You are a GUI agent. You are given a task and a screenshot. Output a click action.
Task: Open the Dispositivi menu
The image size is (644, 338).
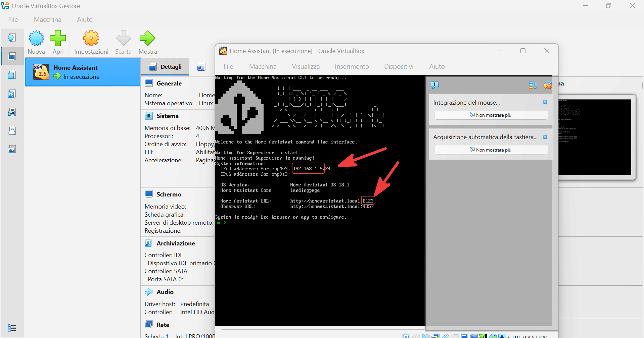pyautogui.click(x=399, y=66)
